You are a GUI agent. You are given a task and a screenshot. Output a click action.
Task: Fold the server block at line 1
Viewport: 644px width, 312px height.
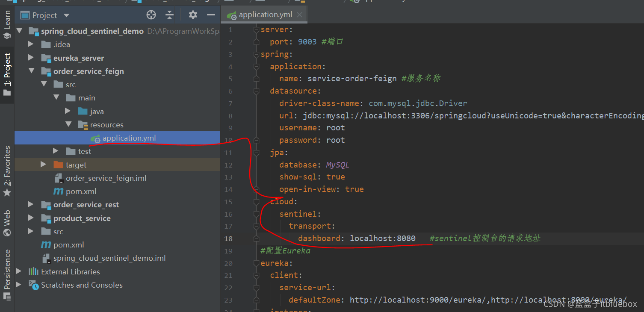(256, 29)
